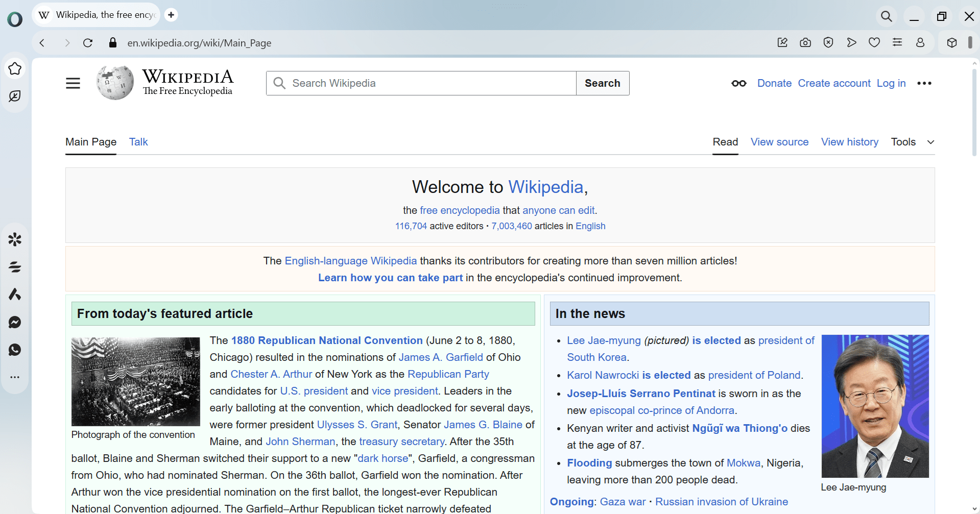Open the extensions cube icon
The image size is (980, 514).
click(952, 43)
